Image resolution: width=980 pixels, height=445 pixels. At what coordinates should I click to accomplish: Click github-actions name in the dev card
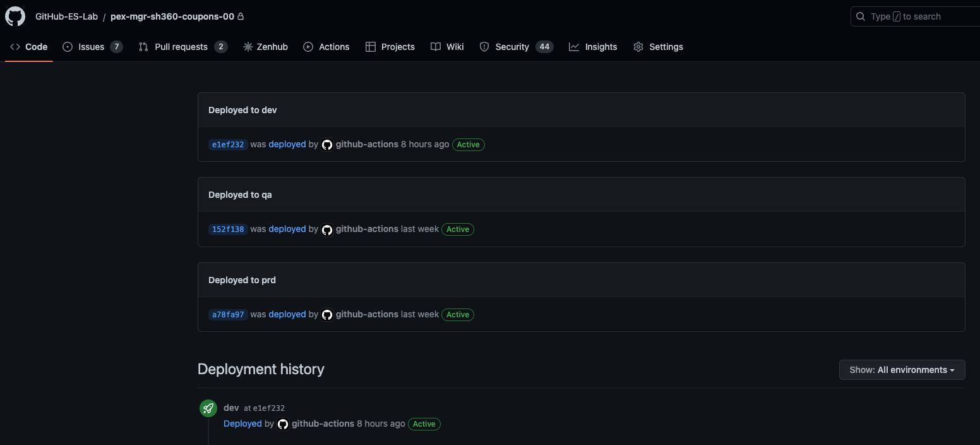367,144
